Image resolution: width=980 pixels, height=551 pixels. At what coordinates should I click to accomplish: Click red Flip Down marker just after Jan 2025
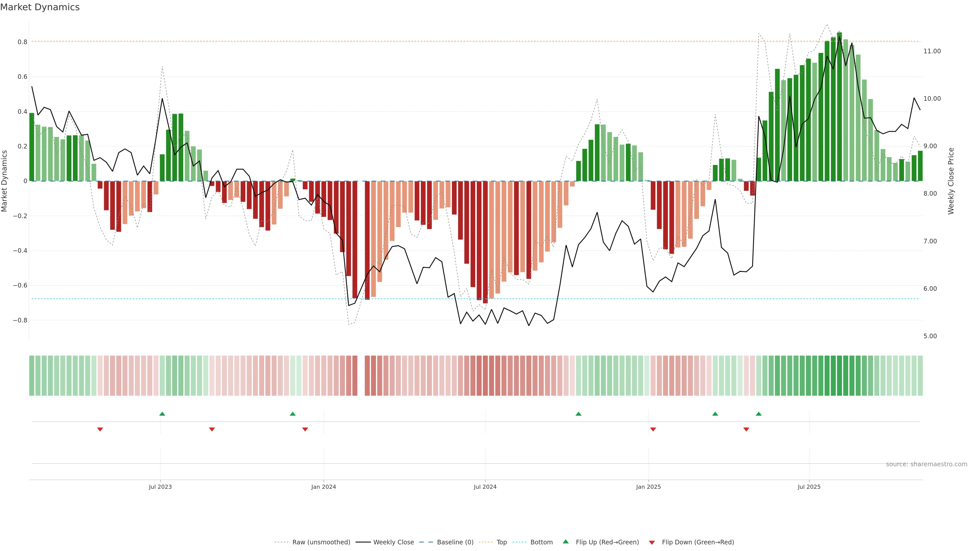click(x=653, y=429)
